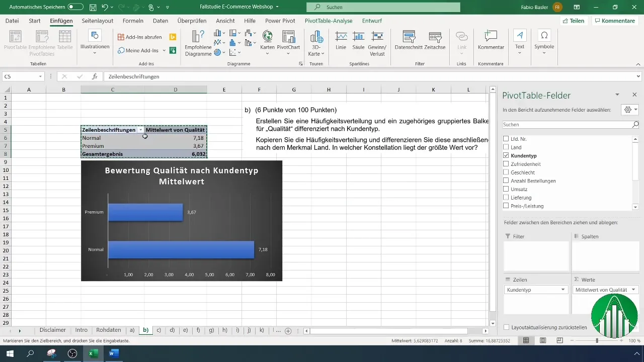
Task: Toggle Automatisches Speichern switch
Action: [x=75, y=8]
